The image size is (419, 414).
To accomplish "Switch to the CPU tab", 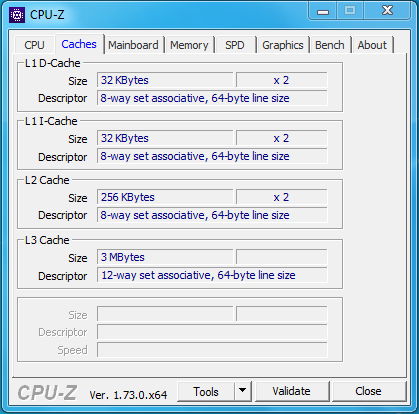I will pos(34,45).
